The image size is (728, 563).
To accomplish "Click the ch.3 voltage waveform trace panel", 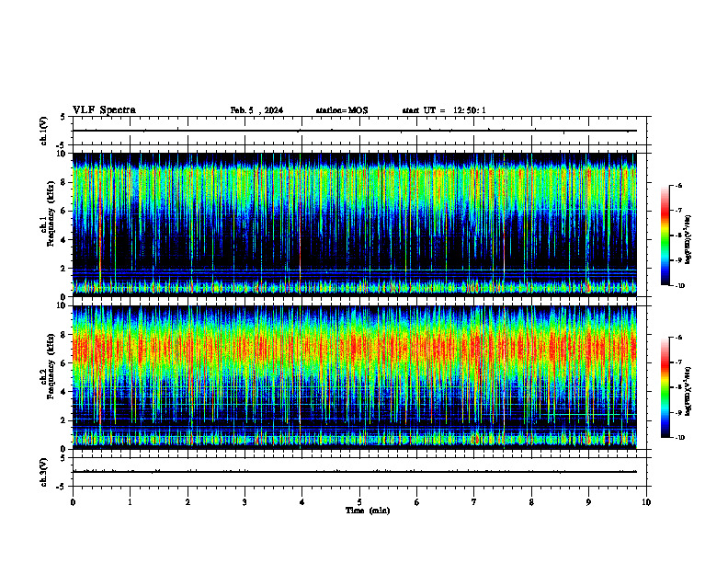I will 359,472.
